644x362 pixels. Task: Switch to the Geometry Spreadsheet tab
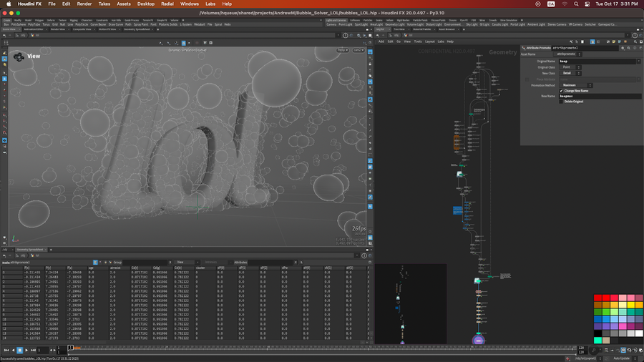click(x=29, y=250)
